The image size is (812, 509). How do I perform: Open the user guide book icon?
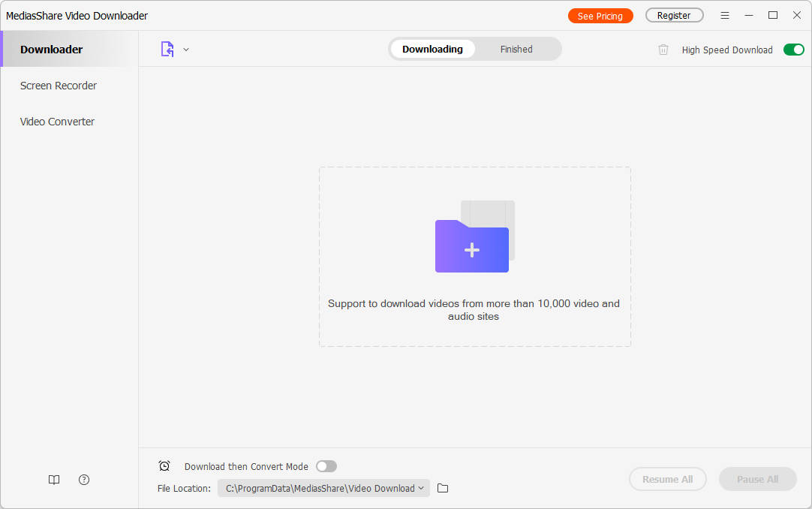(53, 479)
